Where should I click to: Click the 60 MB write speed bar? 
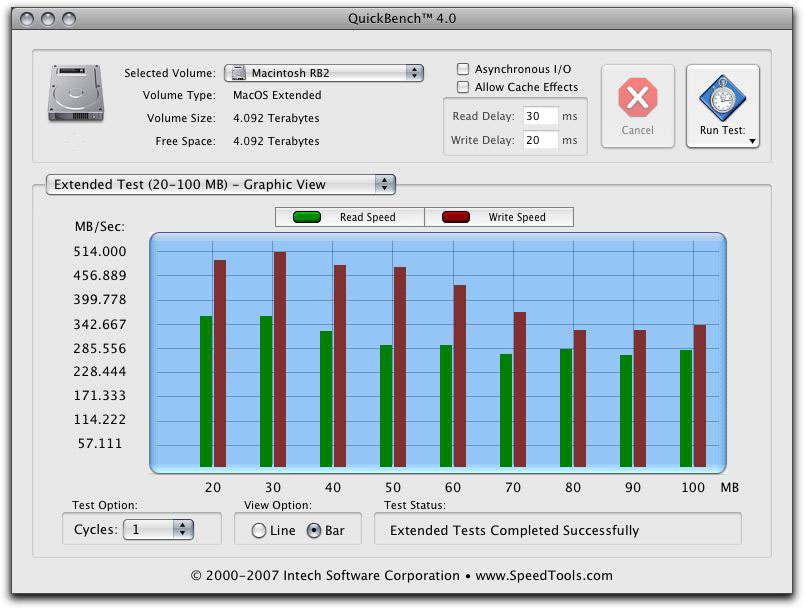coord(460,376)
